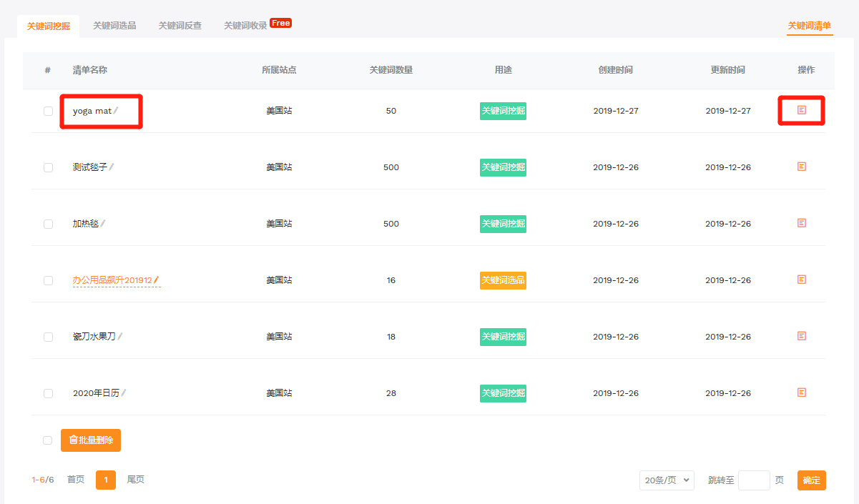Open the 办公用品飙升201912 list link

[x=112, y=280]
